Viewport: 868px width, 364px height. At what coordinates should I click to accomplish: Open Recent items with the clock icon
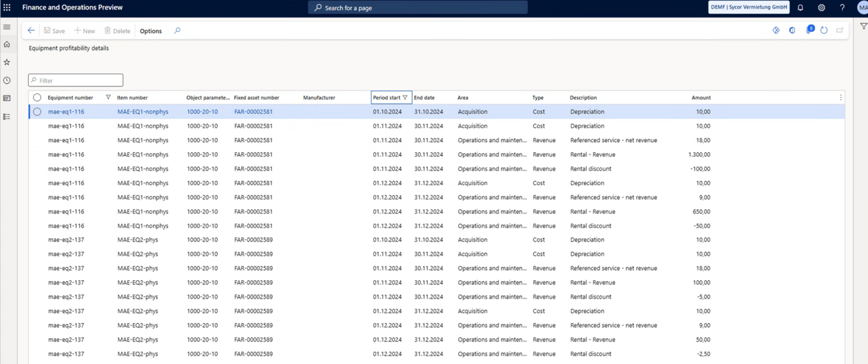tap(7, 80)
